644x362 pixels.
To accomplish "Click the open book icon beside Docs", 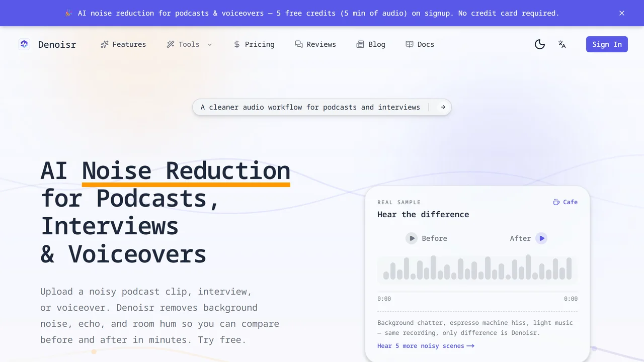I will coord(410,44).
